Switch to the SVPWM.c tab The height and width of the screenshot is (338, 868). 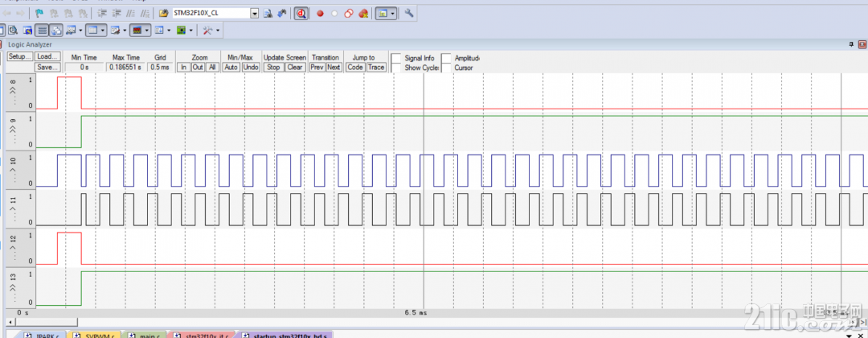94,335
